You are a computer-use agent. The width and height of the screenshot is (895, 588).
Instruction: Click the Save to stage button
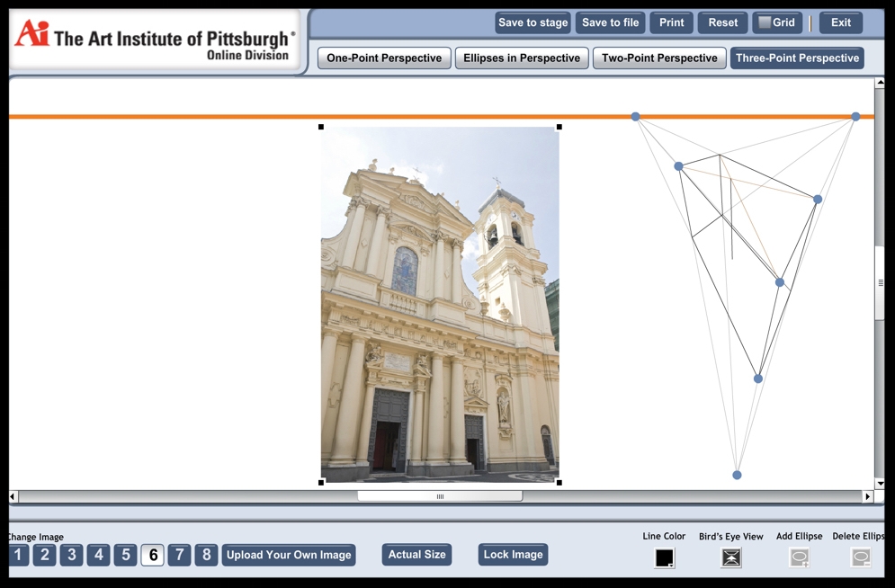pos(533,22)
